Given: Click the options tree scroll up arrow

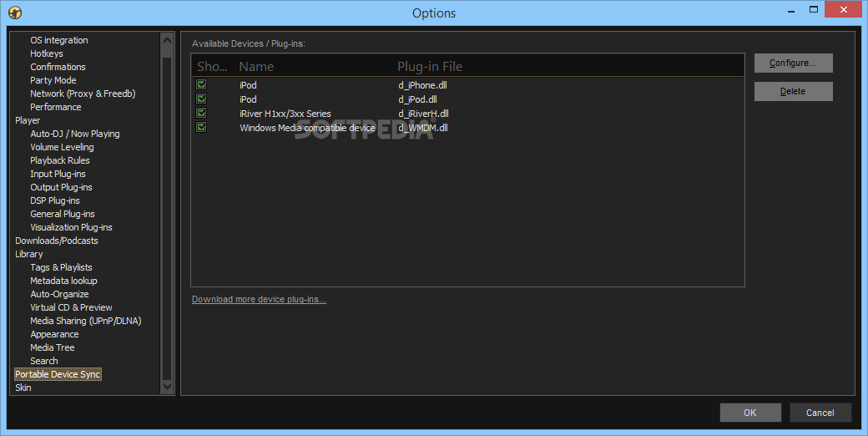Looking at the screenshot, I should click(x=167, y=40).
